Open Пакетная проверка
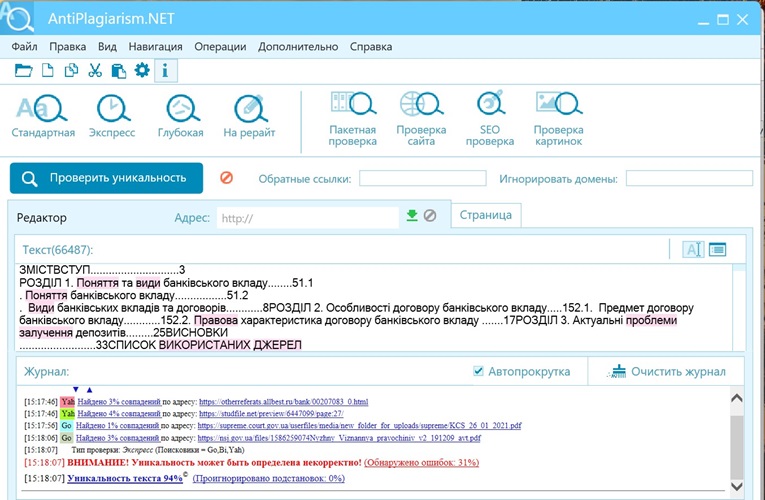The height and width of the screenshot is (500, 765). click(352, 119)
